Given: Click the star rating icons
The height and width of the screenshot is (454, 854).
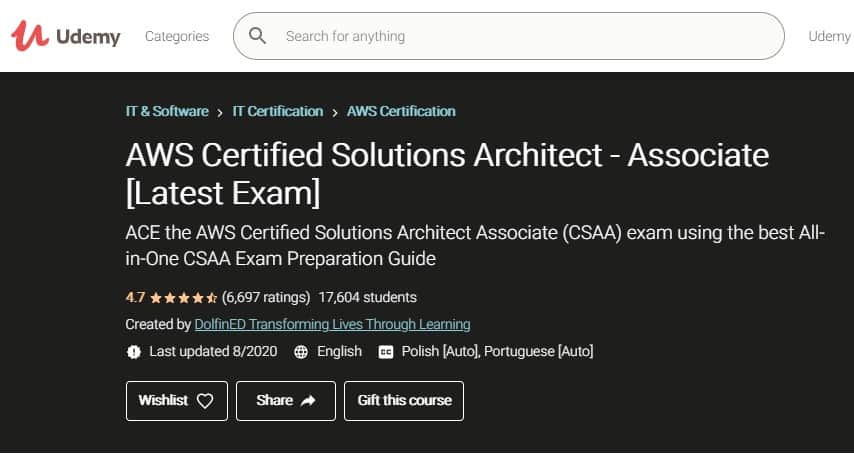Looking at the screenshot, I should tap(185, 297).
